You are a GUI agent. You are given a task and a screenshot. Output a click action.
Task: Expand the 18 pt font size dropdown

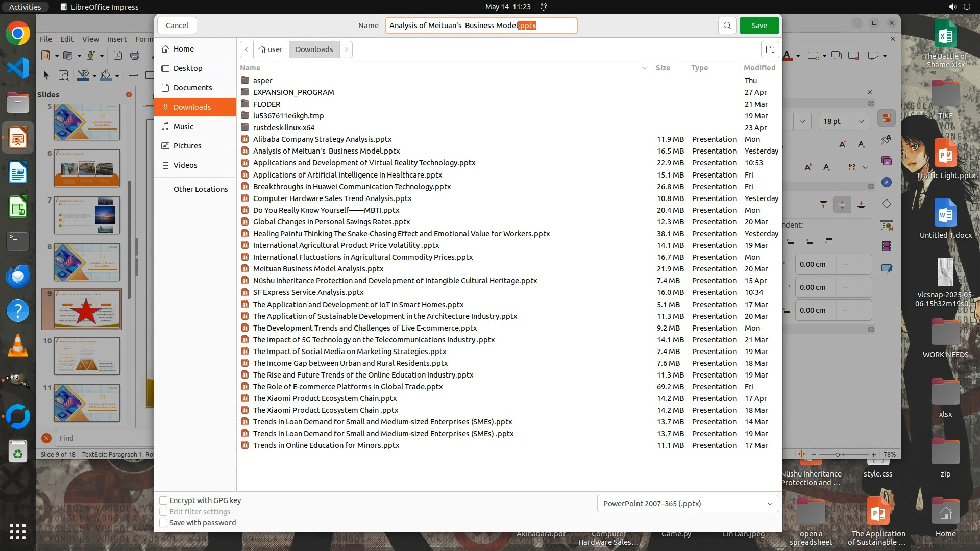tap(861, 121)
